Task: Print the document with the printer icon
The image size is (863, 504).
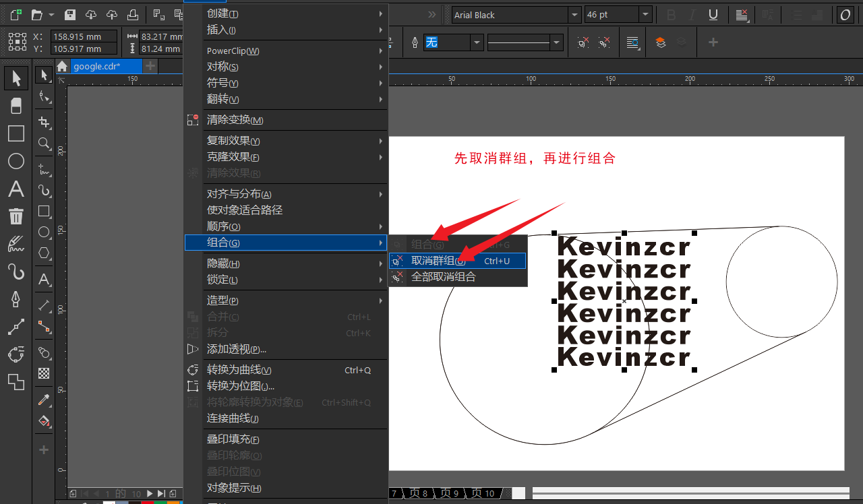Action: pyautogui.click(x=133, y=14)
